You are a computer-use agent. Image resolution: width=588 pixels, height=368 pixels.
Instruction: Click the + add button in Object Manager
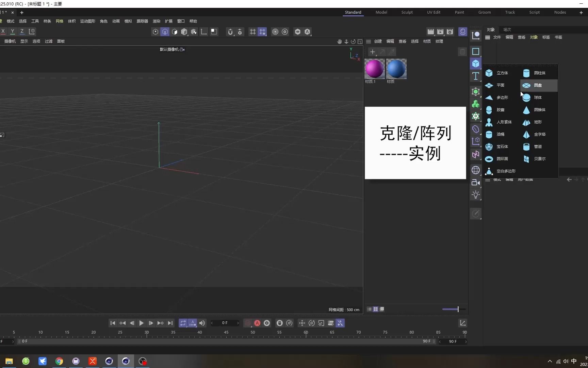click(x=373, y=52)
